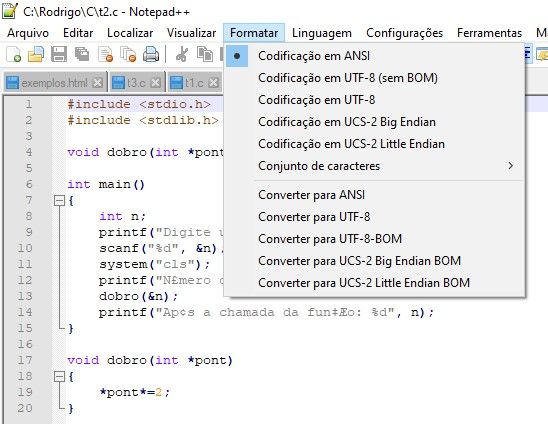
Task: Select Converter para UTF-8
Action: click(375, 217)
